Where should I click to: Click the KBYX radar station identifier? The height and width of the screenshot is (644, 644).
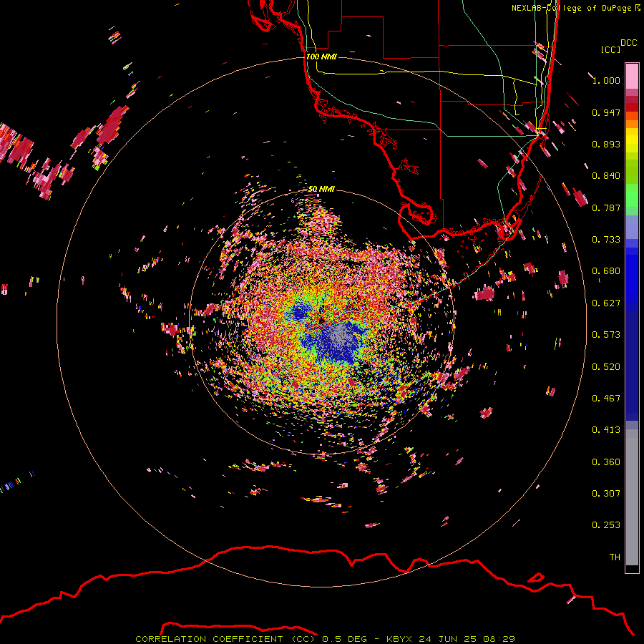tap(399, 639)
